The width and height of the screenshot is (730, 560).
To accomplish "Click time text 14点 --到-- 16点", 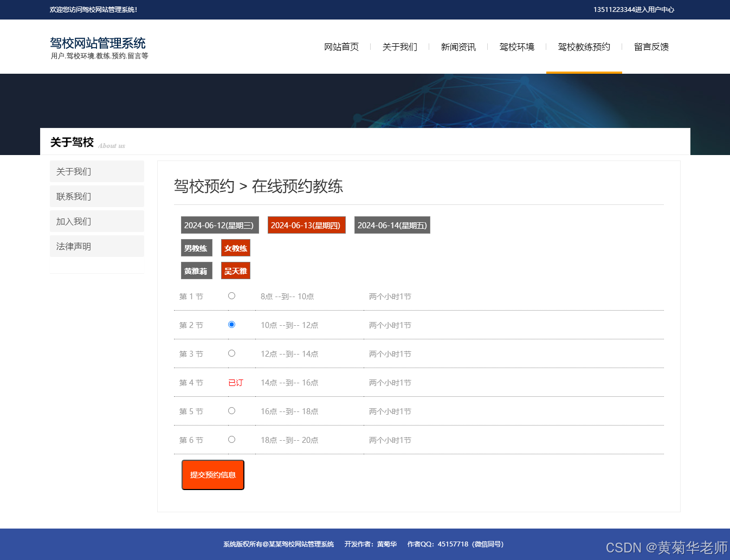I will click(x=289, y=383).
